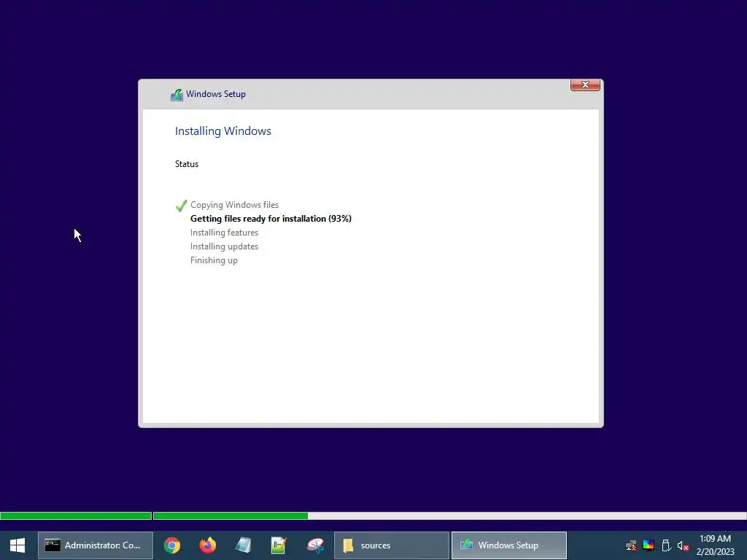Select 'Installing updates' status line
747x560 pixels.
click(224, 246)
